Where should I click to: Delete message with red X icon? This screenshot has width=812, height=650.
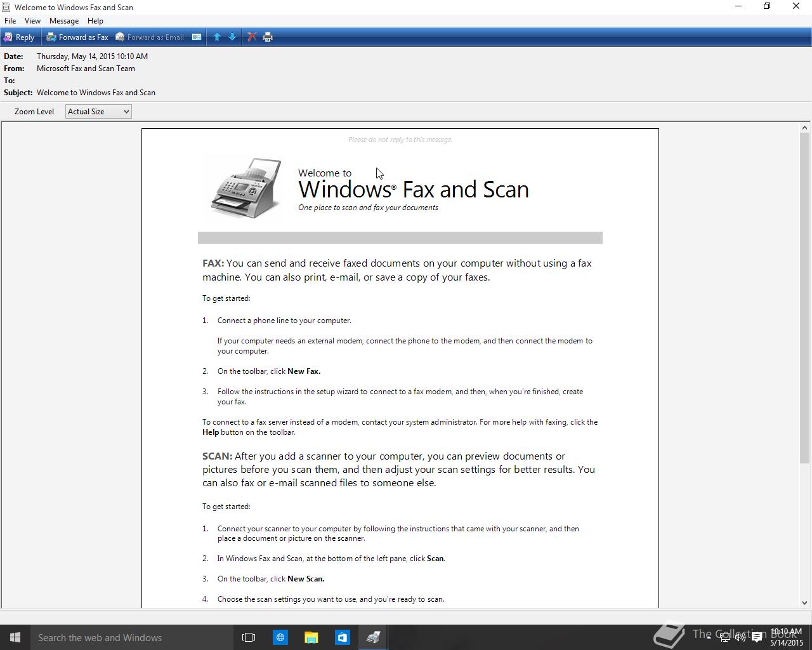[252, 37]
